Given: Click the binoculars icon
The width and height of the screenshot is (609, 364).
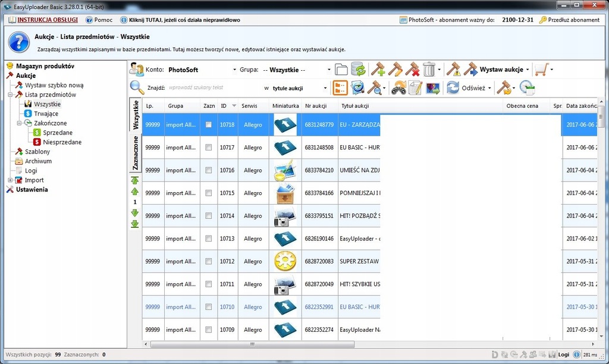Looking at the screenshot, I should pos(398,88).
